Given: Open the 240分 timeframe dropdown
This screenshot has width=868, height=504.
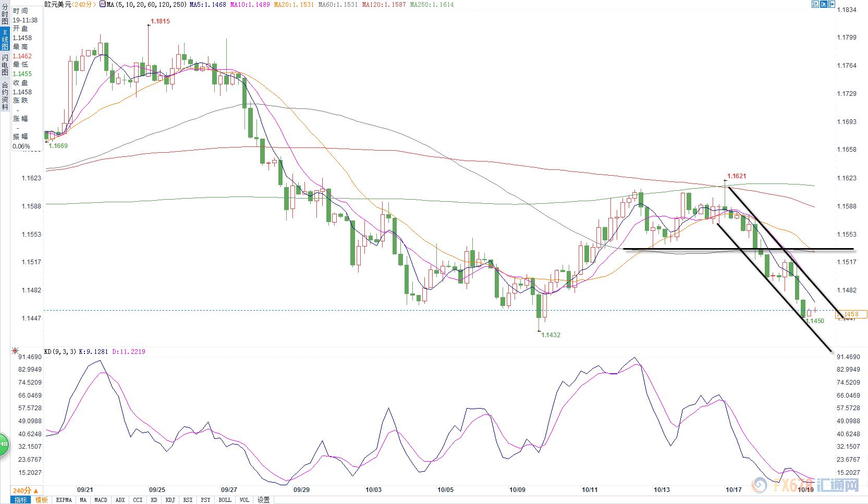Looking at the screenshot, I should pyautogui.click(x=25, y=490).
